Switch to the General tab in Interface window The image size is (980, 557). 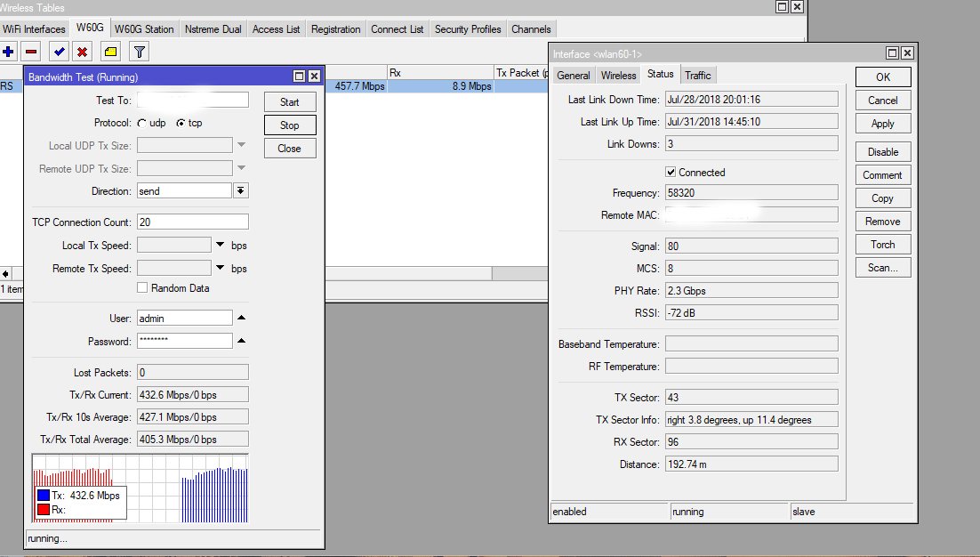pyautogui.click(x=573, y=76)
